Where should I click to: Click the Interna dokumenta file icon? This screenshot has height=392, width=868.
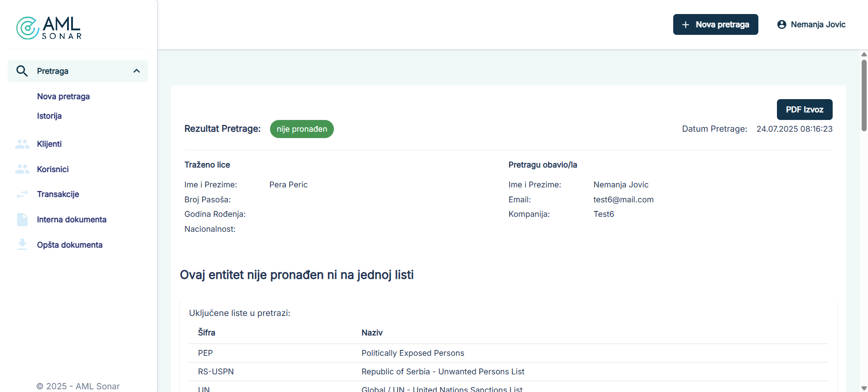[22, 220]
